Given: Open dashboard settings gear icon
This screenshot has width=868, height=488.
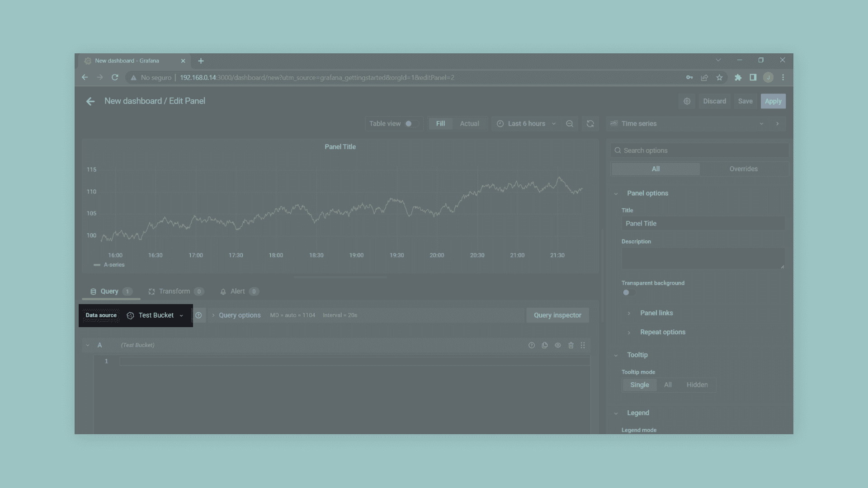Looking at the screenshot, I should (x=687, y=101).
